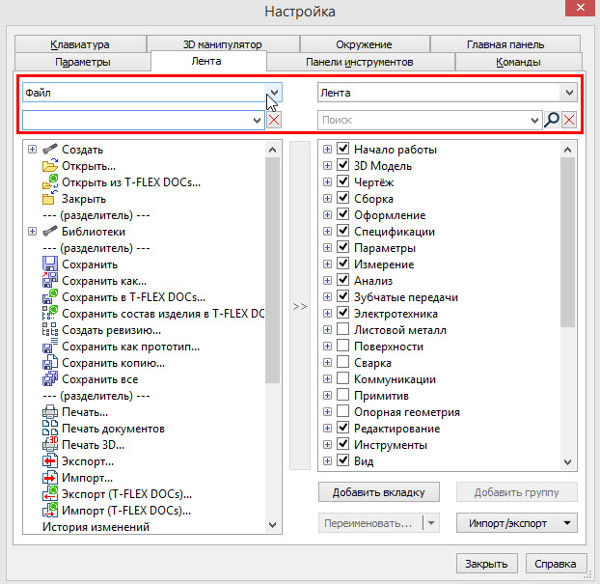
Task: Switch to the Окружение tab
Action: coord(364,44)
